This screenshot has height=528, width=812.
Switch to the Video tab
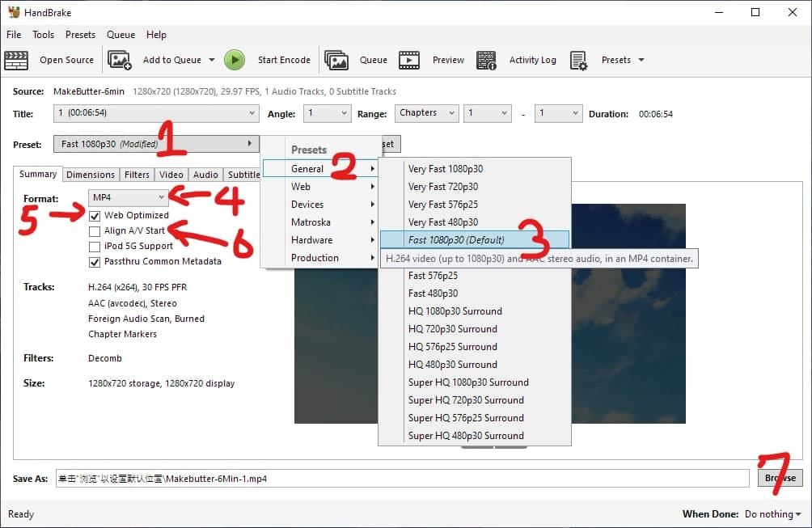[171, 175]
